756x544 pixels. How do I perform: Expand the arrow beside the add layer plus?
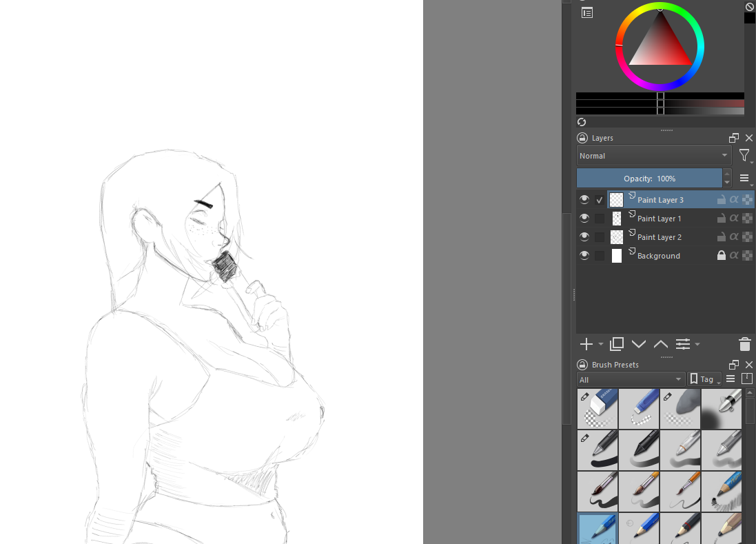pyautogui.click(x=600, y=344)
